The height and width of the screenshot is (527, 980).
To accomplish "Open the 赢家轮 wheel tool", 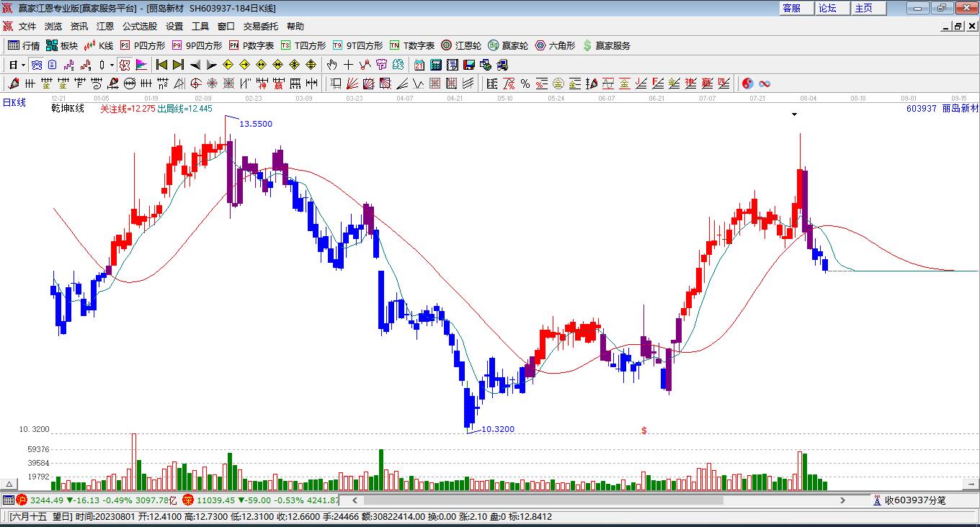I will [x=508, y=45].
